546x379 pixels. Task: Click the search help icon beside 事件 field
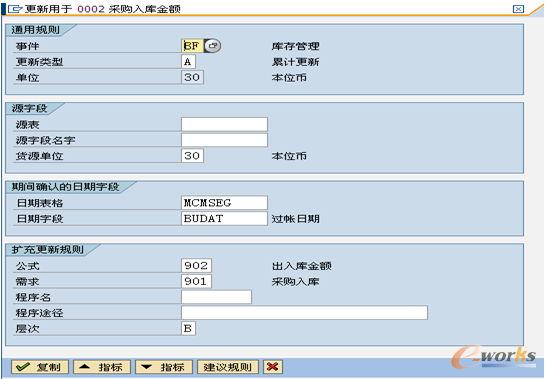212,46
